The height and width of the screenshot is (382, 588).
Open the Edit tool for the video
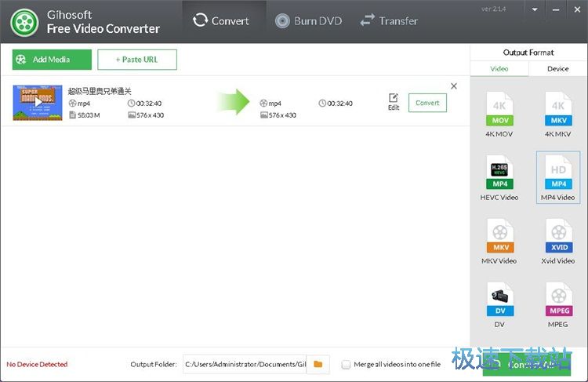coord(394,102)
